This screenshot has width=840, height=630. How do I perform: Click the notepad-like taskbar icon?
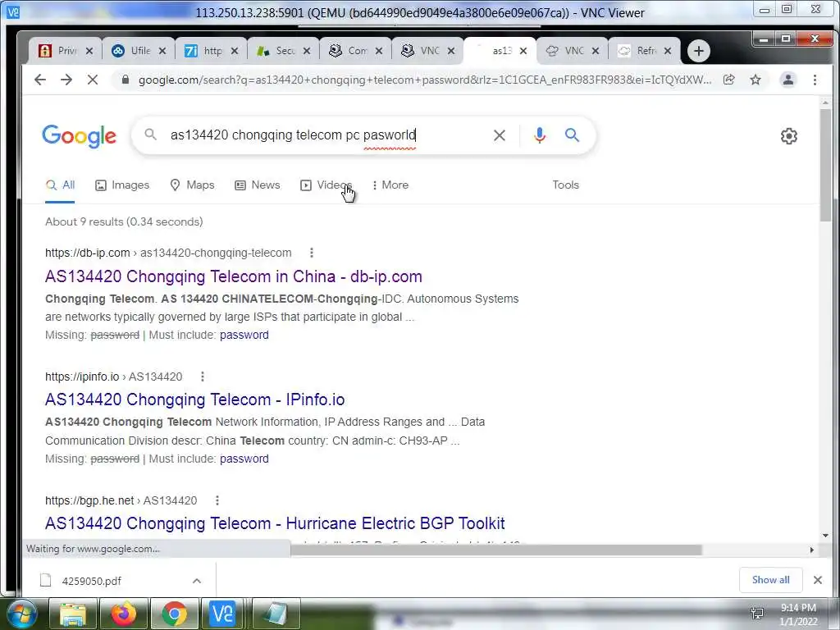click(x=275, y=614)
